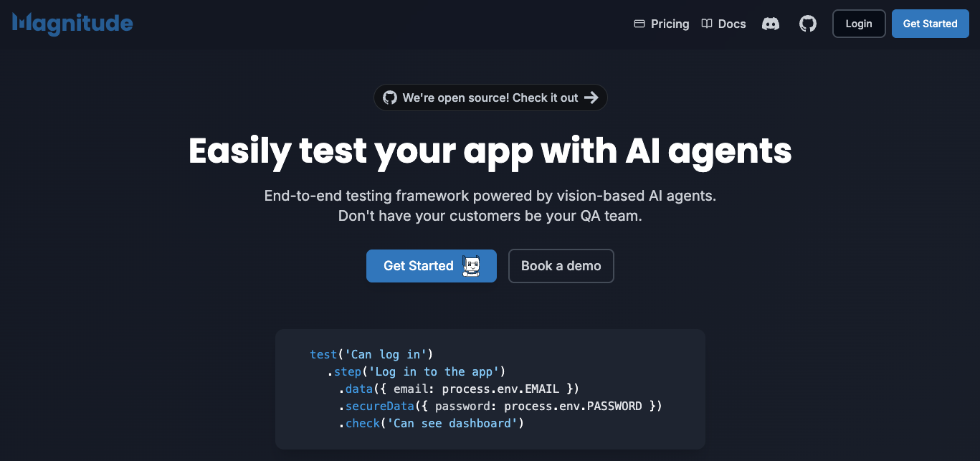Go to the Pricing page
The height and width of the screenshot is (461, 980).
pos(670,24)
